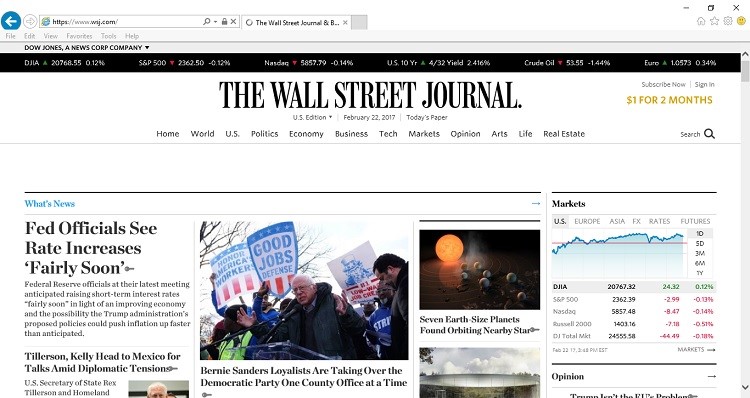Click DJIA ticker in black bar

(x=65, y=63)
